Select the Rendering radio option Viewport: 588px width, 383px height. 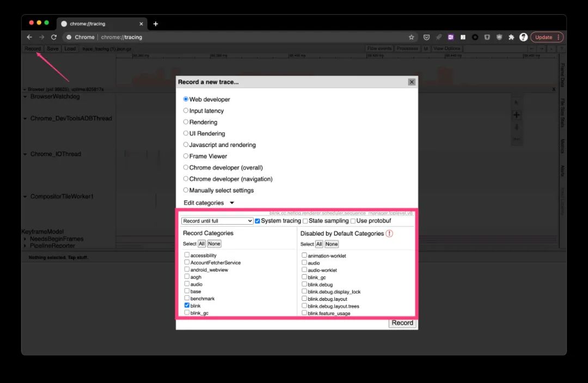tap(186, 122)
